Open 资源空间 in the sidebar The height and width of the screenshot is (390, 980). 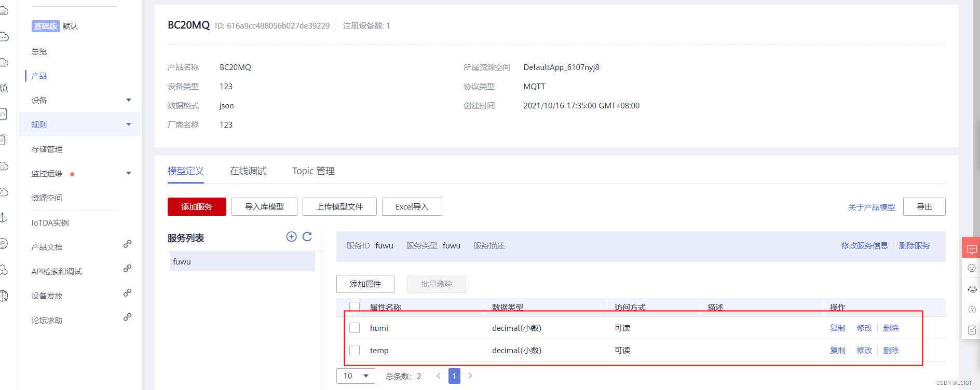pyautogui.click(x=47, y=198)
